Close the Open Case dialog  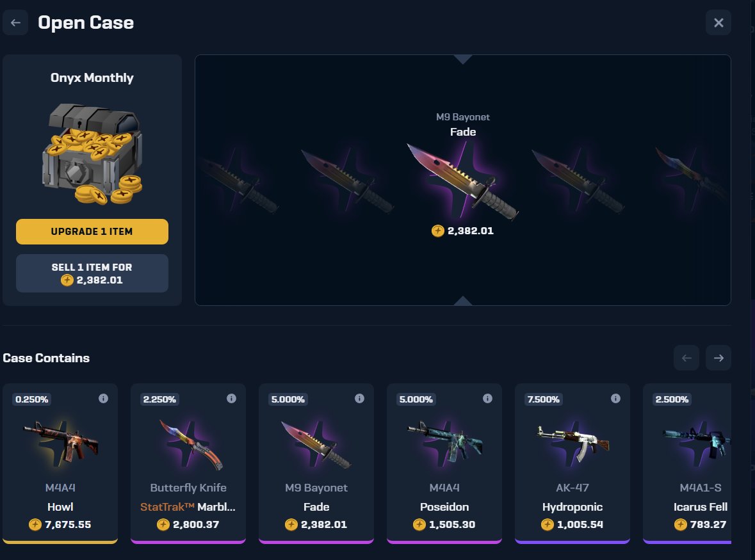[718, 22]
